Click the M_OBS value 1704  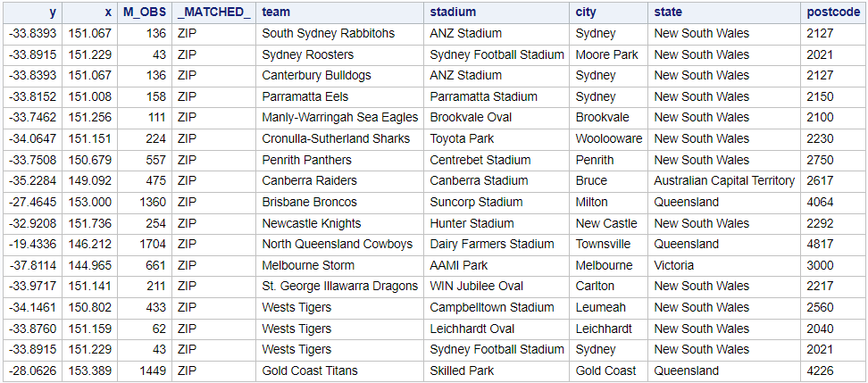pos(153,244)
